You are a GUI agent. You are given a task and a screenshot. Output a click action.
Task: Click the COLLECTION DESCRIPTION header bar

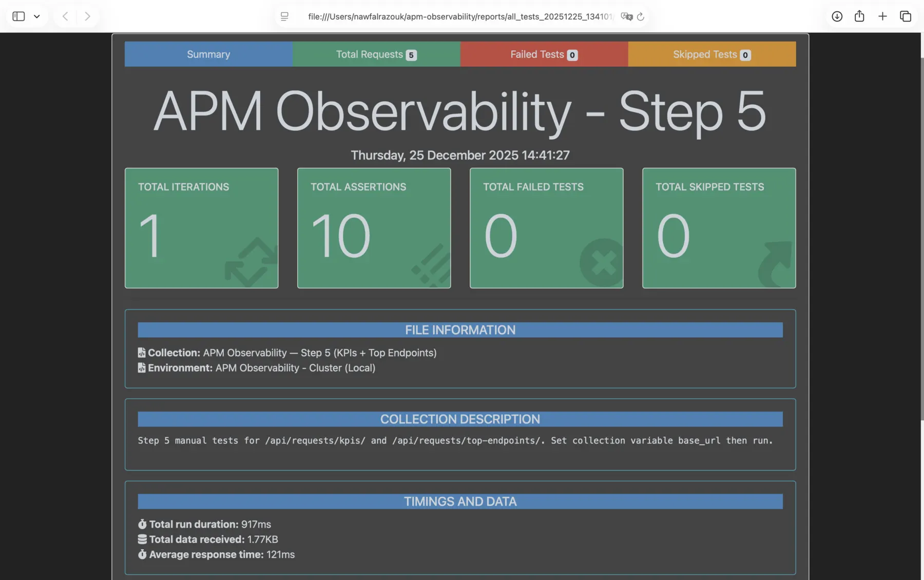(460, 419)
